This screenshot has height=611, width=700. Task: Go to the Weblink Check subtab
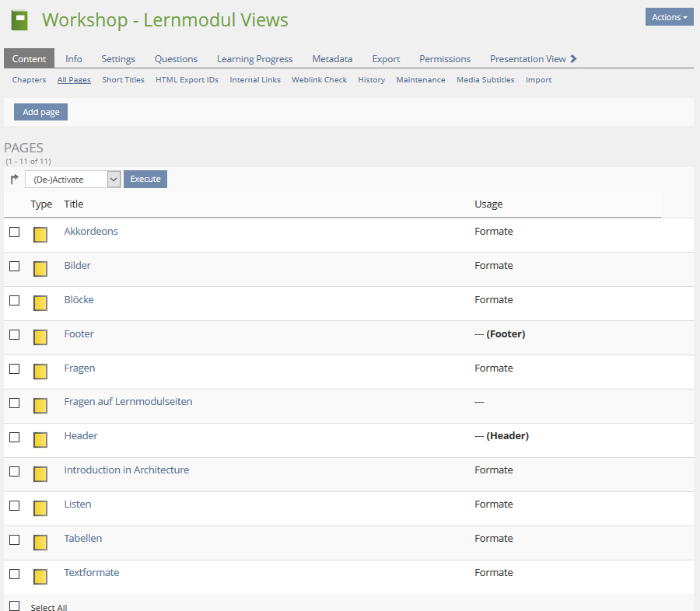pos(319,80)
